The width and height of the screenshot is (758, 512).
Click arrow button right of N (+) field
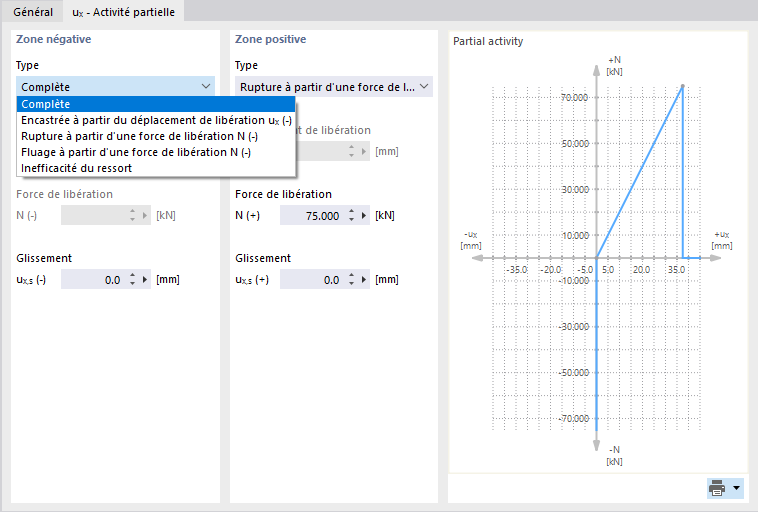pyautogui.click(x=364, y=216)
